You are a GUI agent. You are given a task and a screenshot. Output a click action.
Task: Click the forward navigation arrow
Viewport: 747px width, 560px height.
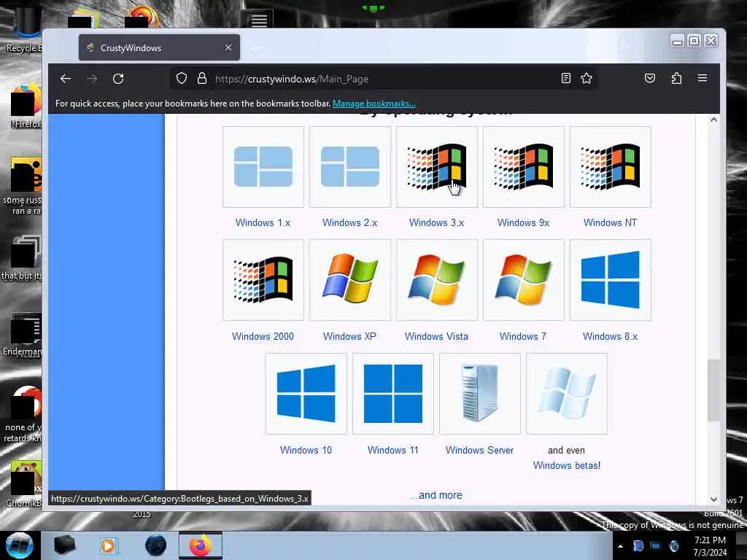click(92, 79)
